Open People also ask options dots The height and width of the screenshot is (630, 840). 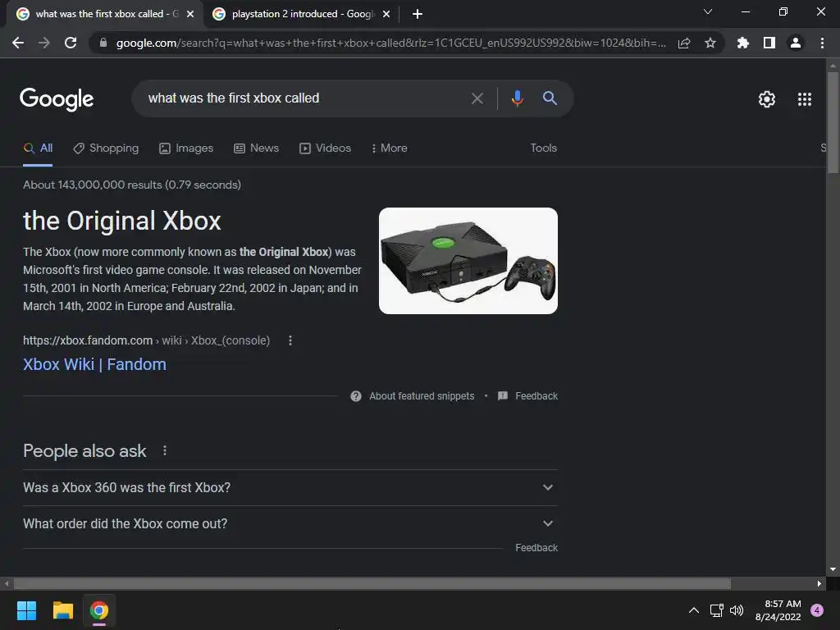coord(165,451)
